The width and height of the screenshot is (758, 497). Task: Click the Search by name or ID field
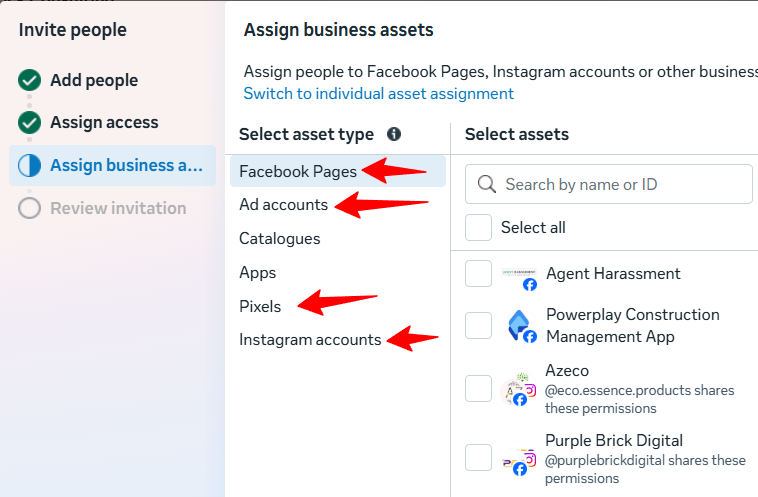coord(622,184)
